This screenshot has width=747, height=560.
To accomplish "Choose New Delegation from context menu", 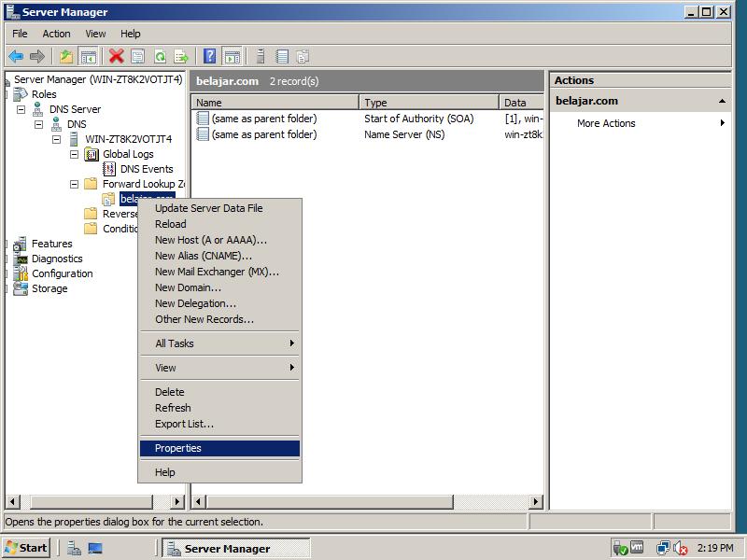I will click(x=219, y=303).
